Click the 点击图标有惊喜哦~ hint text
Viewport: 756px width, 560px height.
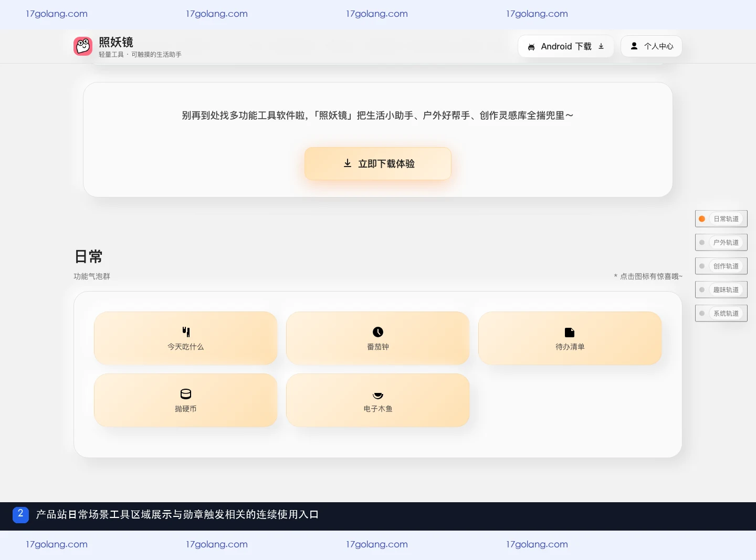click(648, 276)
